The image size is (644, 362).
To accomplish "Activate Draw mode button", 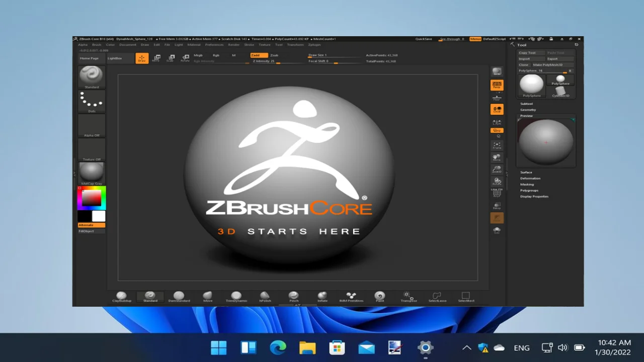I will (x=142, y=58).
